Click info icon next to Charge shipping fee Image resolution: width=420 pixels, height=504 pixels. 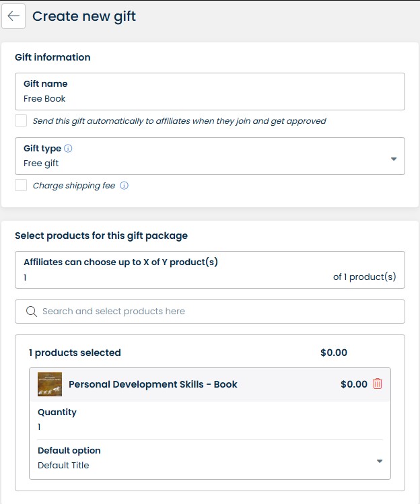(x=124, y=186)
